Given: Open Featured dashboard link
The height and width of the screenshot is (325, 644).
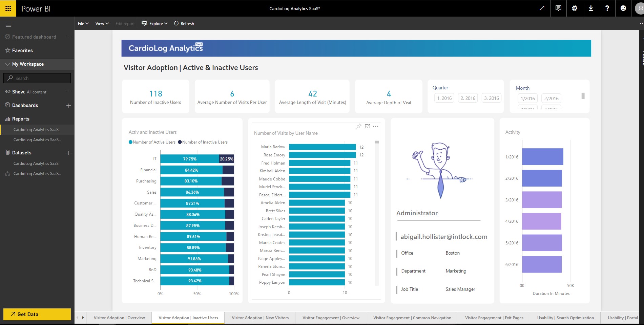Looking at the screenshot, I should point(34,37).
